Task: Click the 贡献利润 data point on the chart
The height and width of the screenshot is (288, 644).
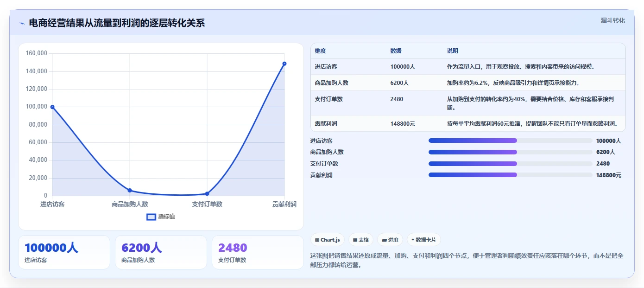Action: click(x=284, y=64)
